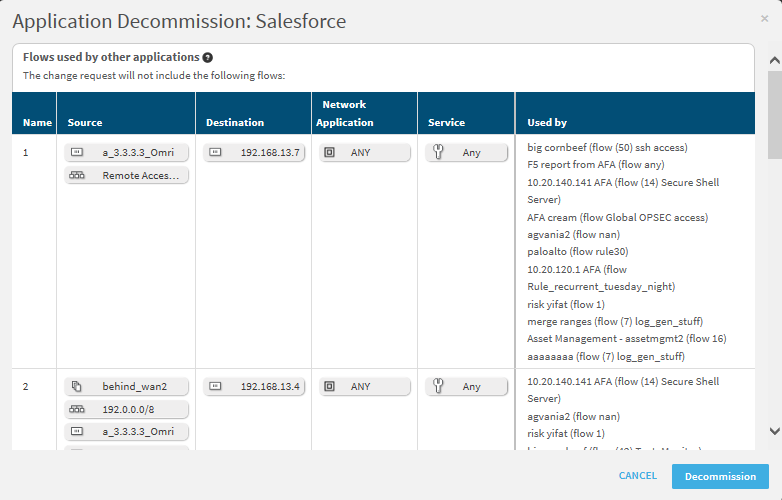Click the network icon on 192.0.0.0/8 chip
This screenshot has width=782, height=500.
click(x=77, y=409)
